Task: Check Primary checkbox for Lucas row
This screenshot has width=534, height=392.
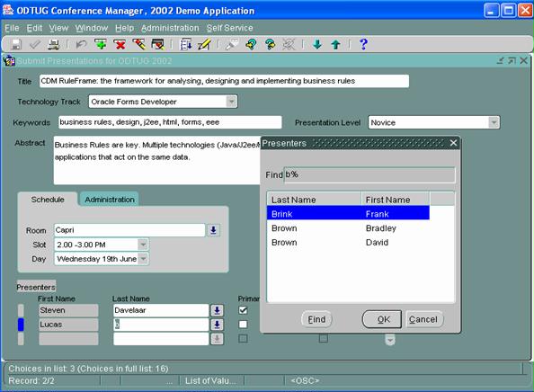Action: click(243, 325)
